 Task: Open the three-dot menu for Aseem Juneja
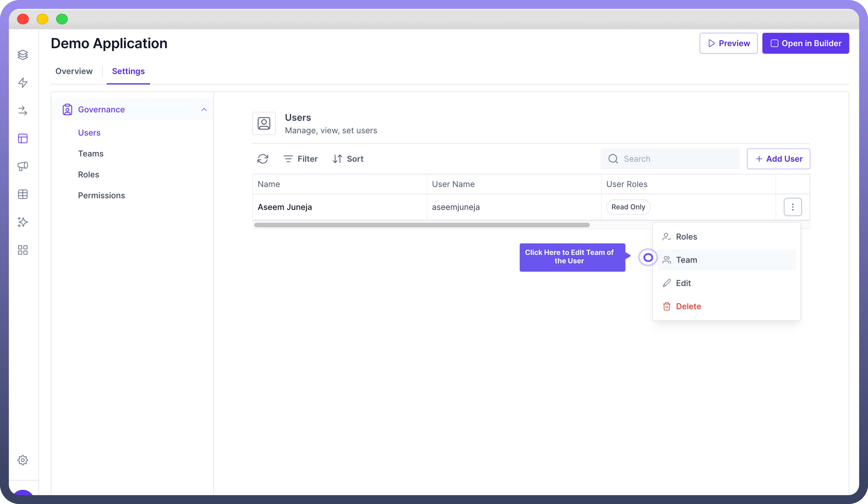pos(792,207)
